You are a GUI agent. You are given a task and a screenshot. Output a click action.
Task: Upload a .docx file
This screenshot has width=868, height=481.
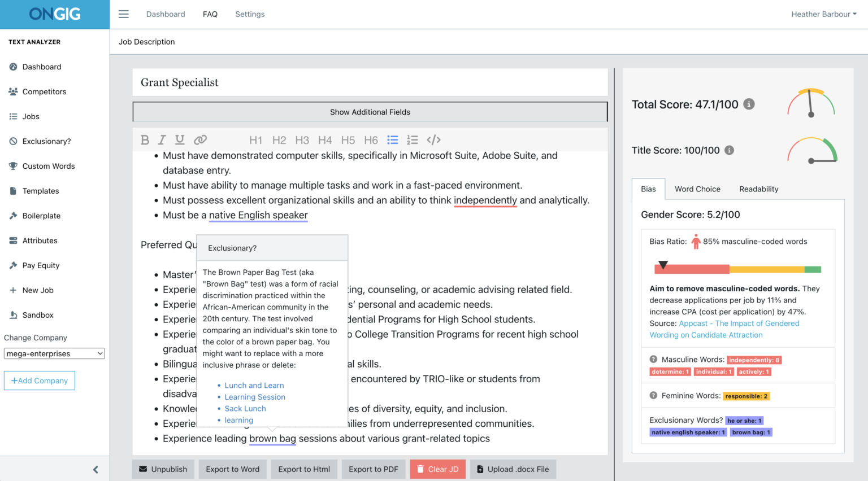pos(513,469)
